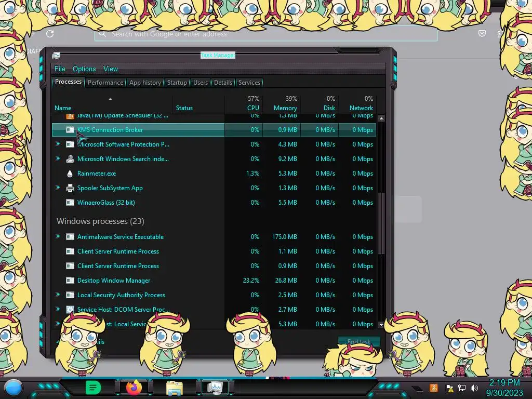Screen dimensions: 532x399
Task: Open the File menu
Action: click(60, 69)
